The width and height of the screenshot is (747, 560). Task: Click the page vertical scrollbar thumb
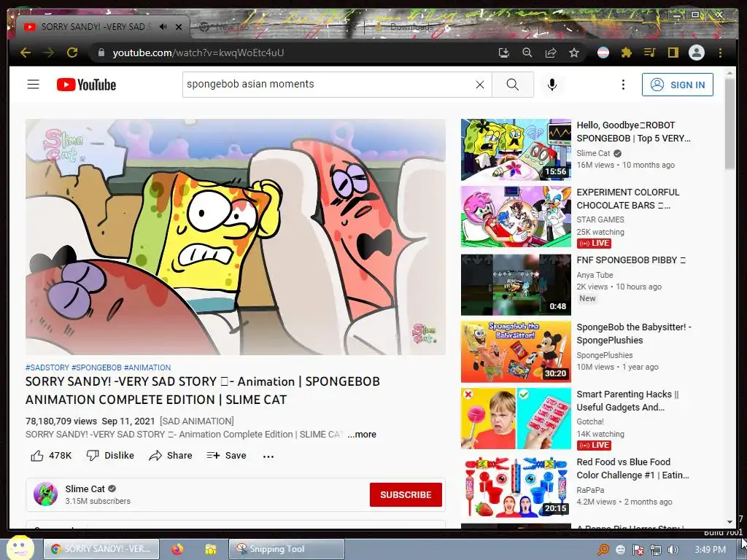(x=729, y=122)
